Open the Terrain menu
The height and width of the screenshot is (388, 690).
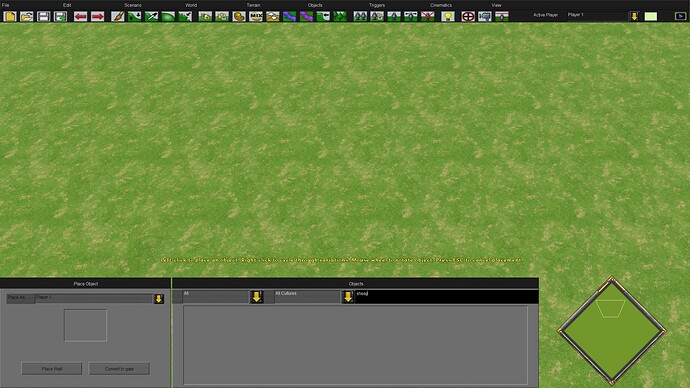click(x=253, y=5)
